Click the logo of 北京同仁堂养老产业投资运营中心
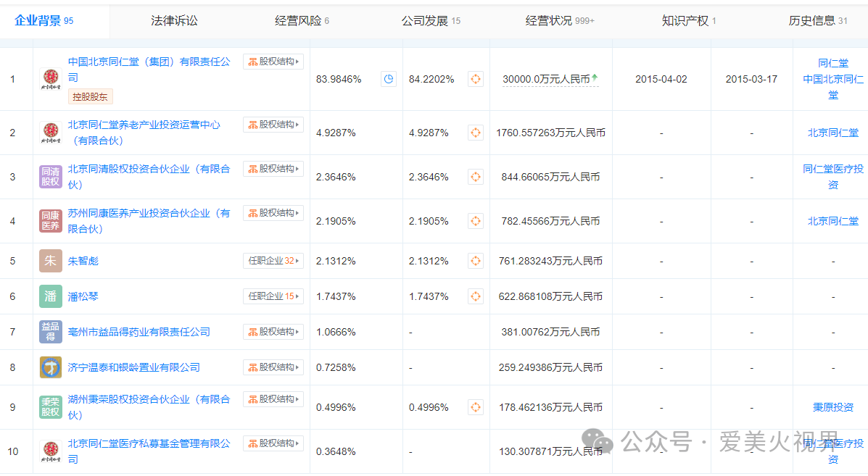Viewport: 868px width, 476px height. [50, 133]
